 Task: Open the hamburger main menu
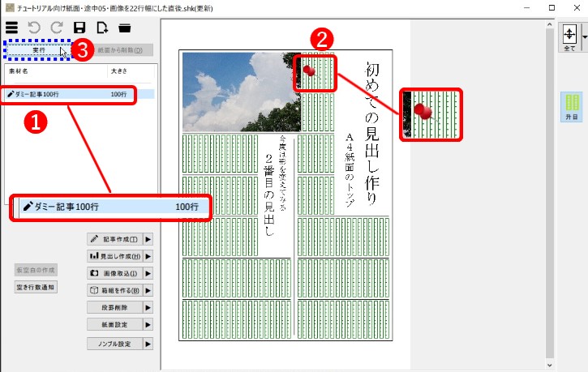point(12,29)
